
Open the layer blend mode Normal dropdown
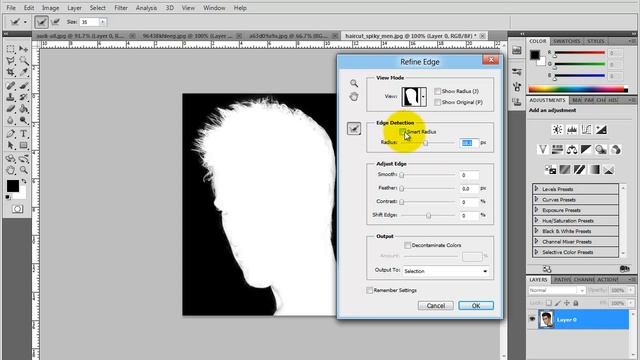click(x=557, y=290)
